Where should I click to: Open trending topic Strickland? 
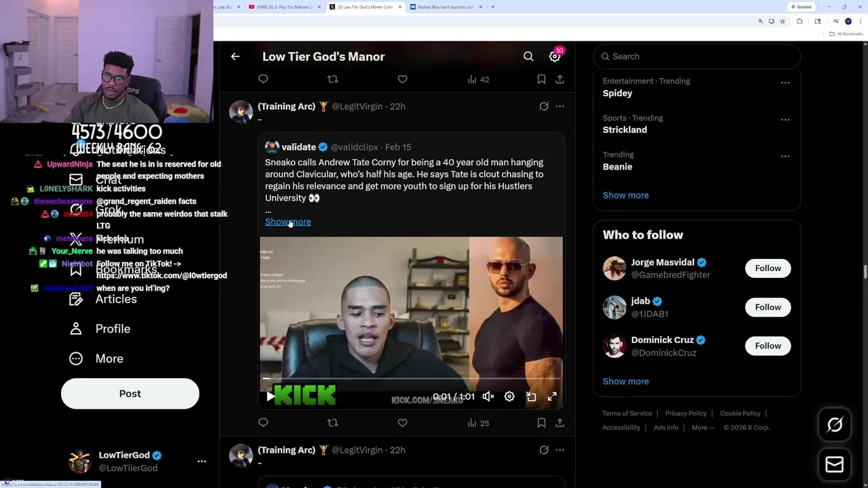pos(625,130)
